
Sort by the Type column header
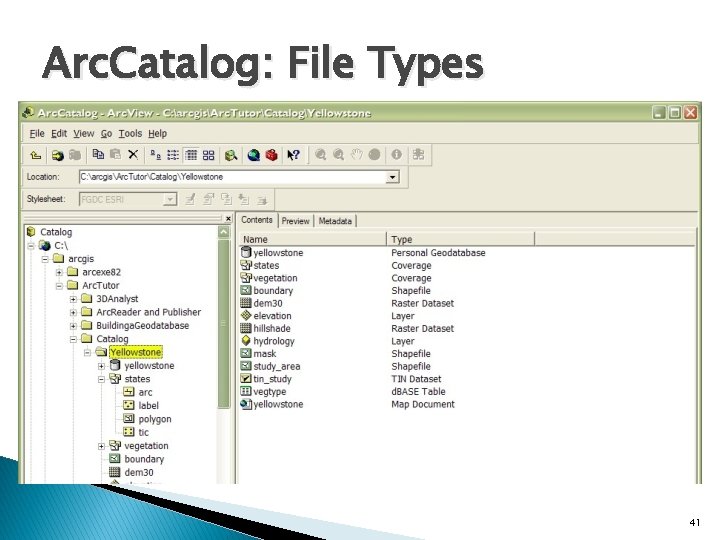(461, 239)
